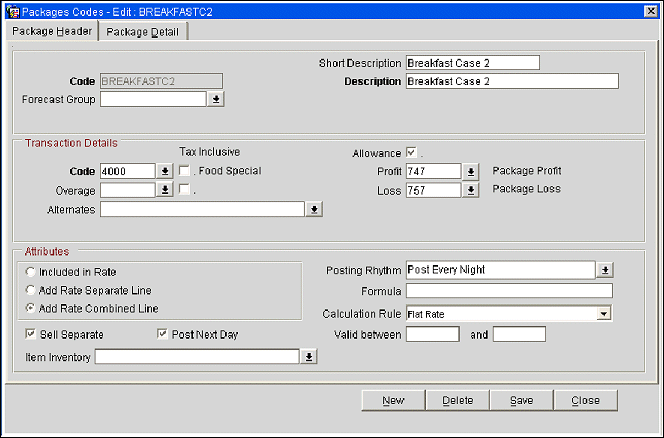The image size is (664, 438).
Task: Open the Profit code lookup arrow
Action: 472,171
